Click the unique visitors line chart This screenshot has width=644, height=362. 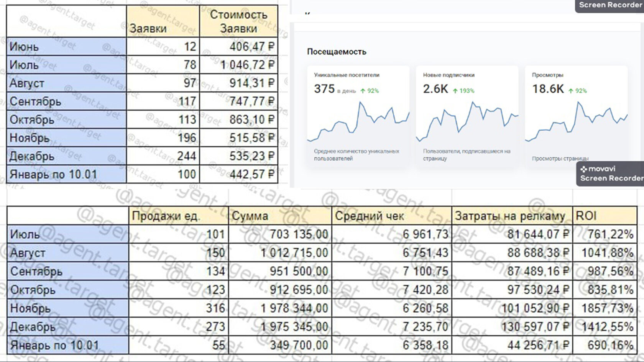[358, 122]
